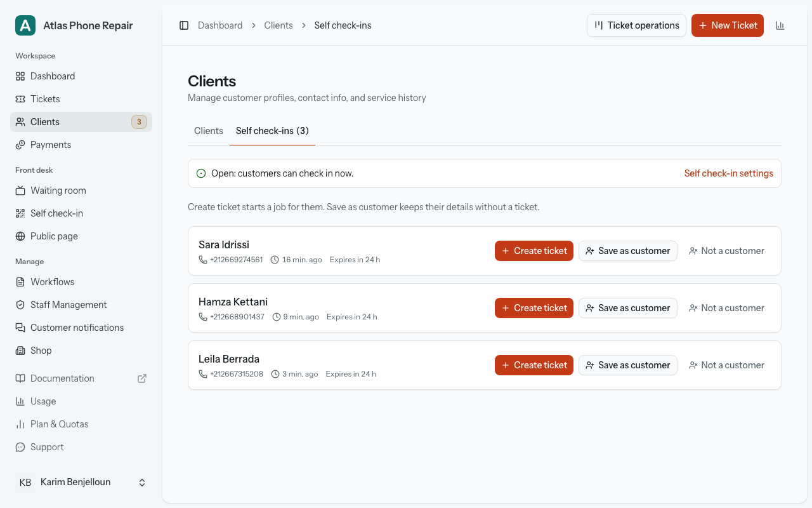812x508 pixels.
Task: Mark Sara Idrissi as not a customer
Action: pos(727,251)
